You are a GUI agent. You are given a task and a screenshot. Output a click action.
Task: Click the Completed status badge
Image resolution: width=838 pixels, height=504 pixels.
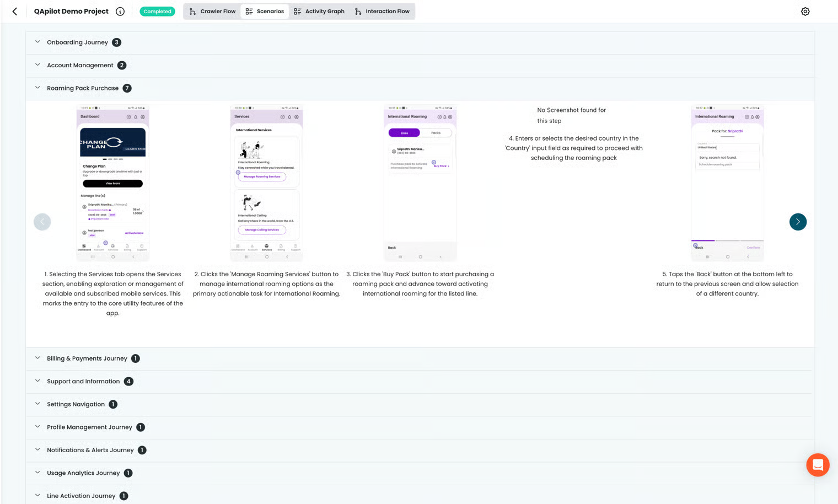[x=157, y=12]
